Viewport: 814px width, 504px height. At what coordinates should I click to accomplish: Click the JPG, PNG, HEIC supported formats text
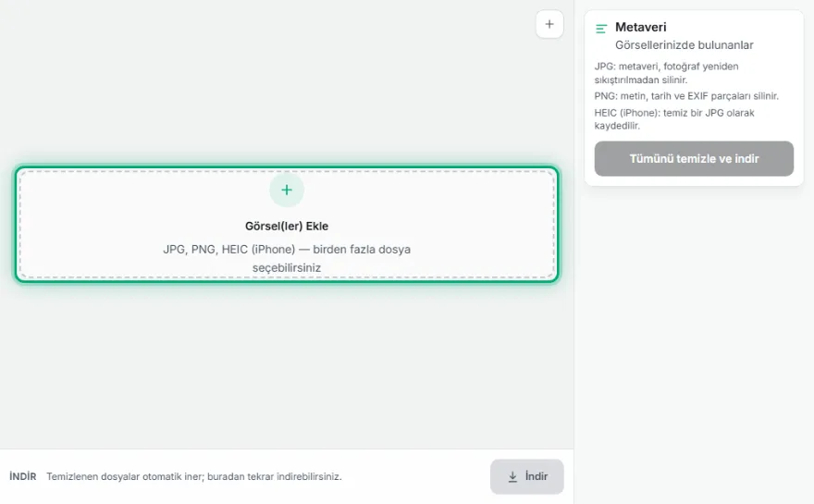[287, 259]
